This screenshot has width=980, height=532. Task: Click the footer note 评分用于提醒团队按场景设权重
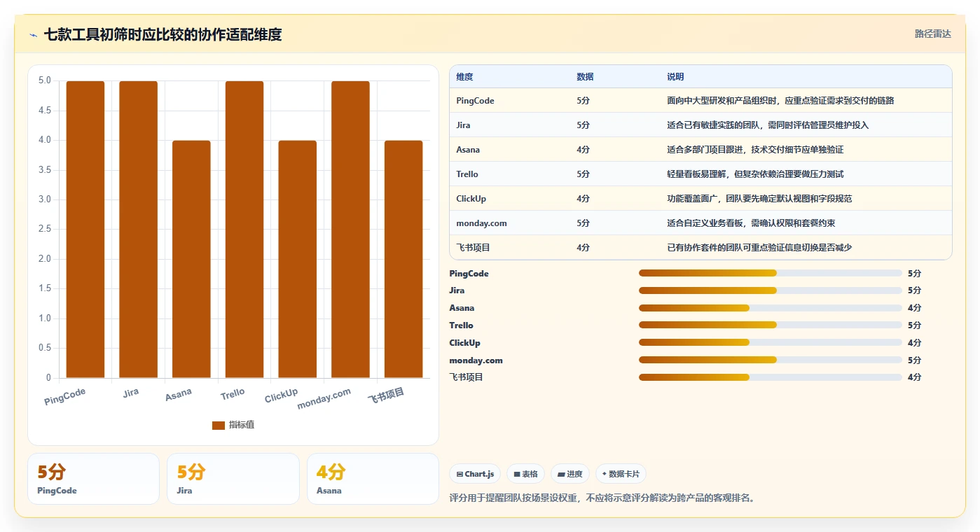(x=602, y=498)
